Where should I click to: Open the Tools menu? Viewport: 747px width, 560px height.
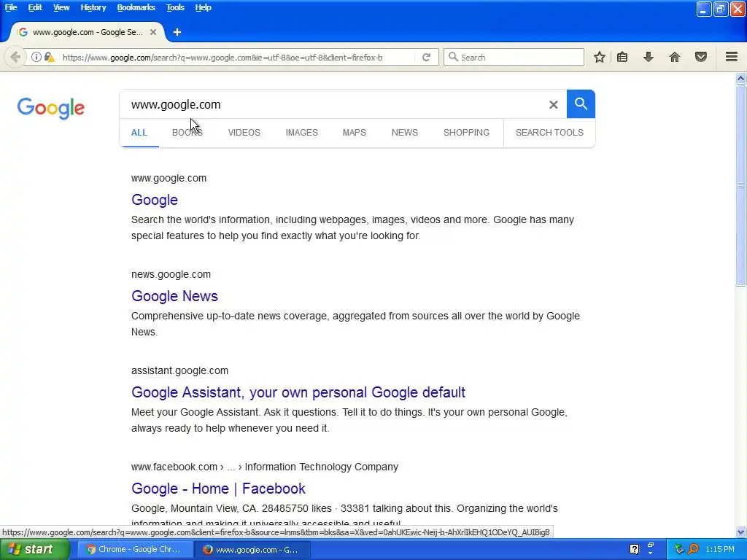[x=175, y=7]
